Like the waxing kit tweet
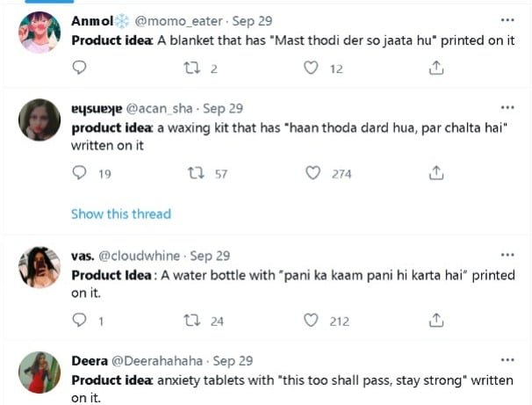The height and width of the screenshot is (405, 532). tap(313, 174)
